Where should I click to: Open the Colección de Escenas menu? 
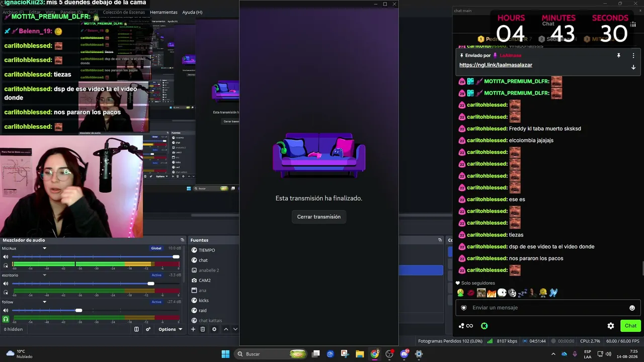[124, 12]
